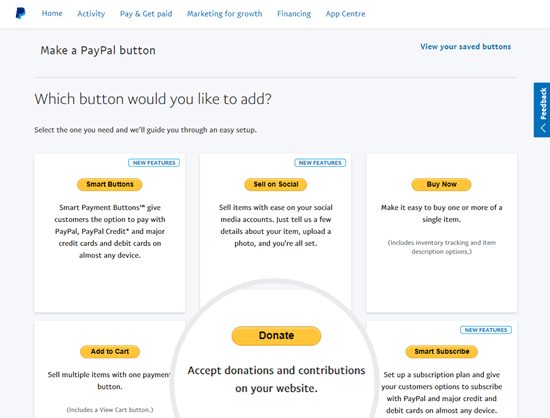This screenshot has height=418, width=550.
Task: Pick the Buy Now button
Action: [x=441, y=184]
